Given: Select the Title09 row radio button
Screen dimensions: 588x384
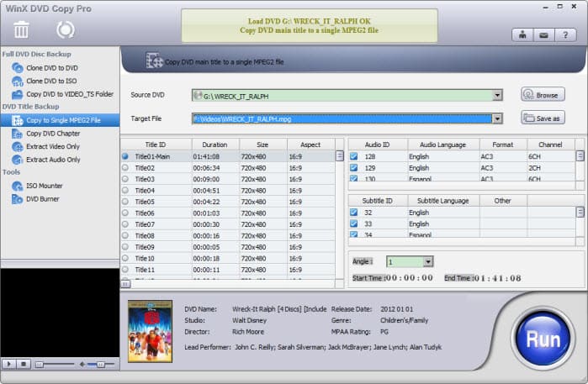Looking at the screenshot, I should click(x=125, y=247).
